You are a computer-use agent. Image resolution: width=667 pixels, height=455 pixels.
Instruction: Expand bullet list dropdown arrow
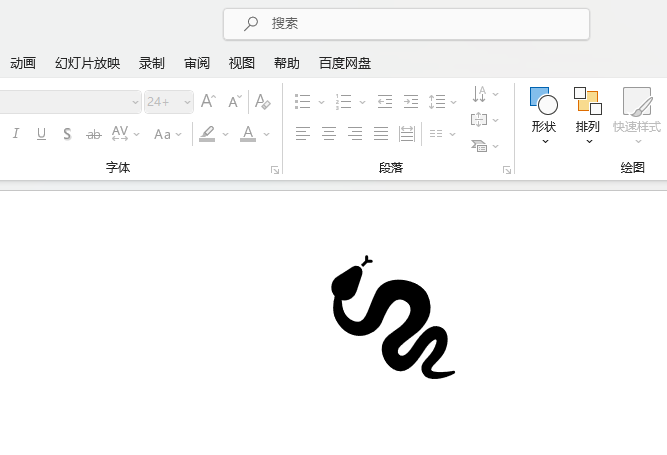click(321, 102)
